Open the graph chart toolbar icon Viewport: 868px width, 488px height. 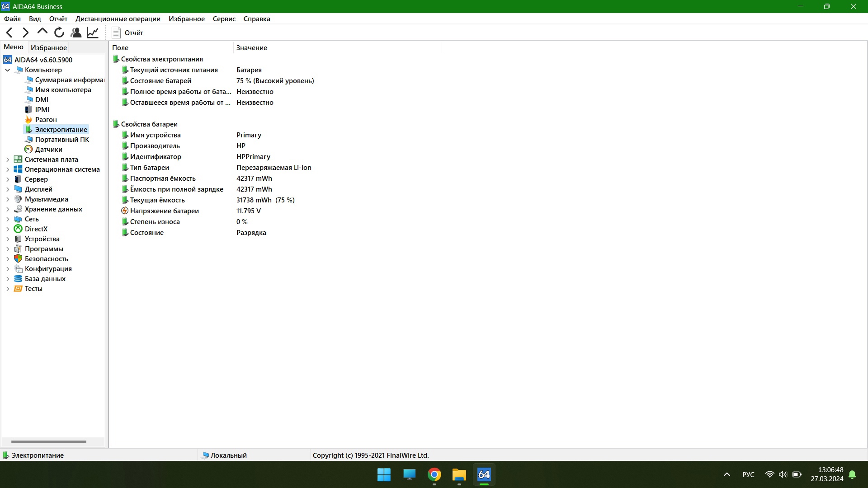coord(93,33)
